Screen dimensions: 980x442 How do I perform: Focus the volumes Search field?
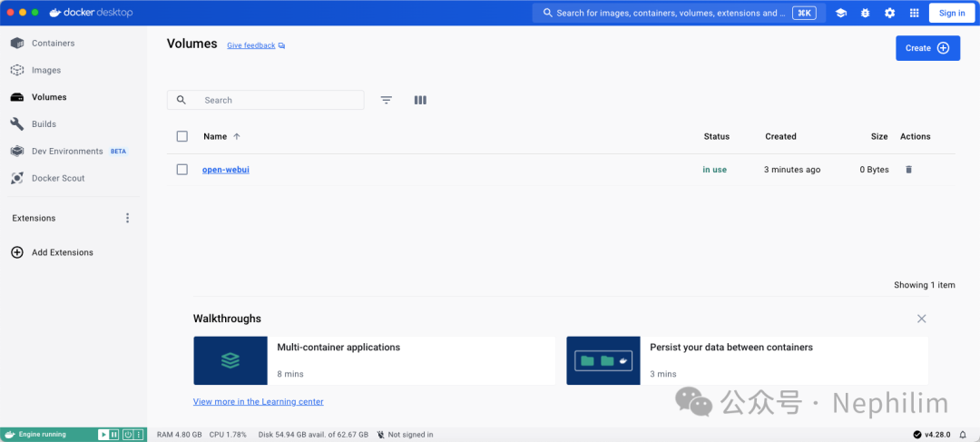[266, 100]
